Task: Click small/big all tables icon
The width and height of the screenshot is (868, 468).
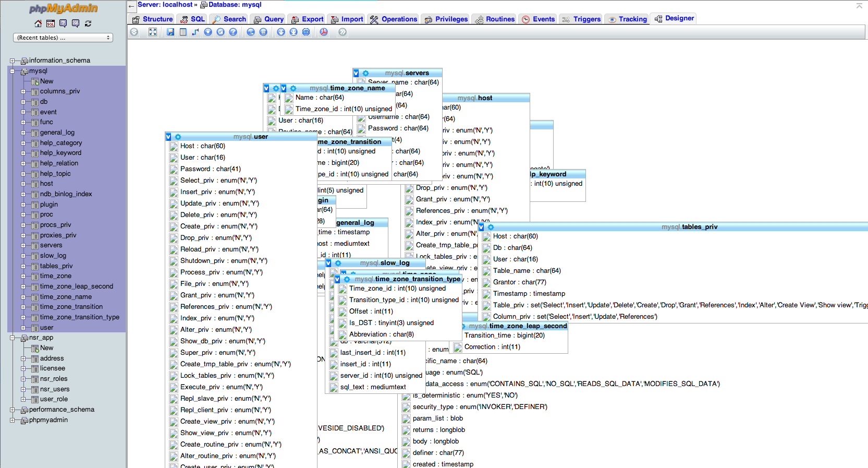Action: point(281,32)
